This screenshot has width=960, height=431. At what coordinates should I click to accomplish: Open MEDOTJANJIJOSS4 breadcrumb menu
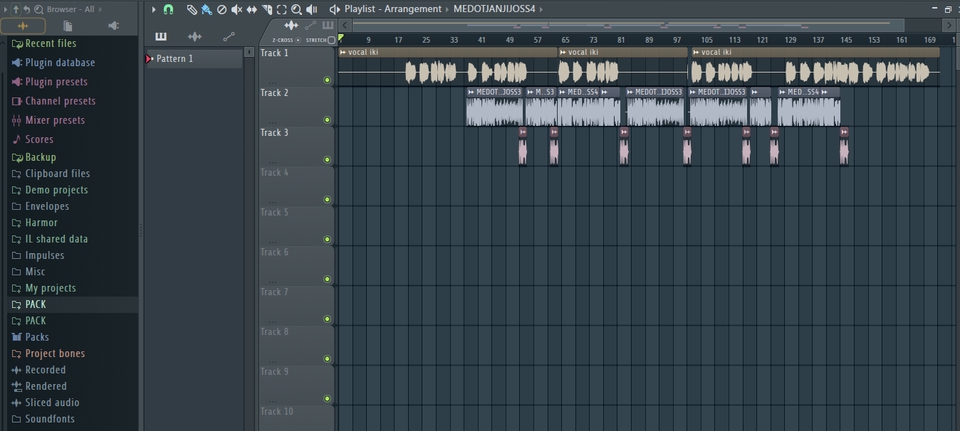[498, 9]
